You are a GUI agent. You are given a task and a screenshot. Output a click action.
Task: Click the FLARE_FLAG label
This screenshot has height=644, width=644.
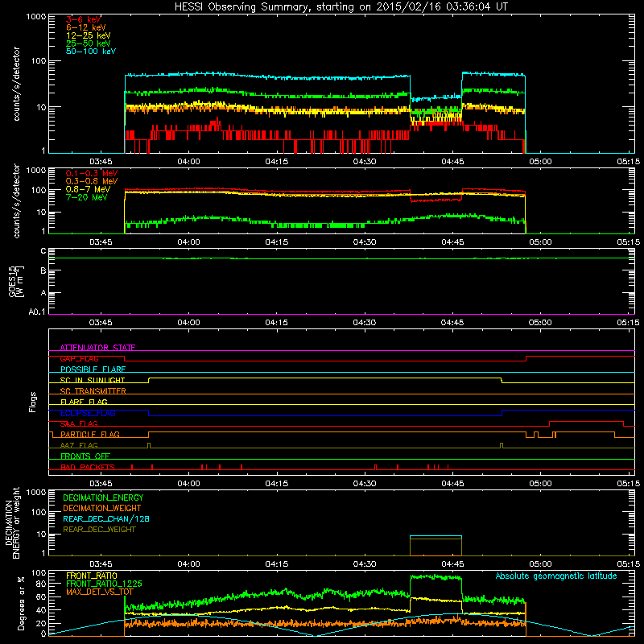click(x=84, y=402)
